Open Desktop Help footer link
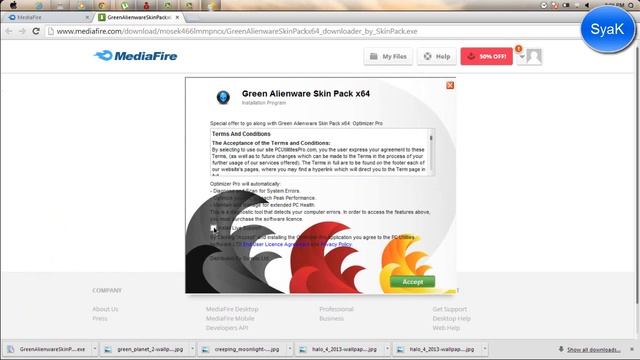The width and height of the screenshot is (640, 360). click(x=451, y=318)
